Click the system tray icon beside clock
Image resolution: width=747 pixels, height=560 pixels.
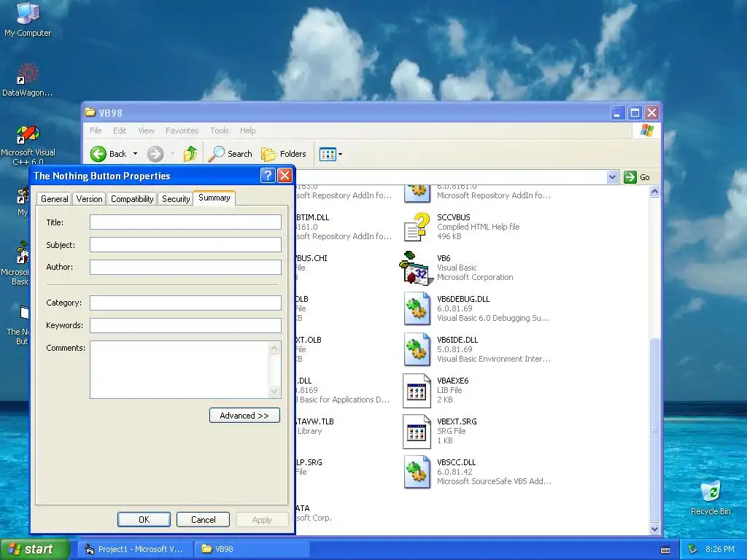[692, 549]
